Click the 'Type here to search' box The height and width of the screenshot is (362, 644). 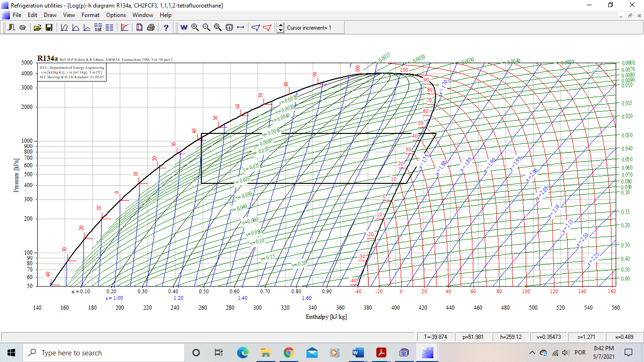[x=104, y=353]
